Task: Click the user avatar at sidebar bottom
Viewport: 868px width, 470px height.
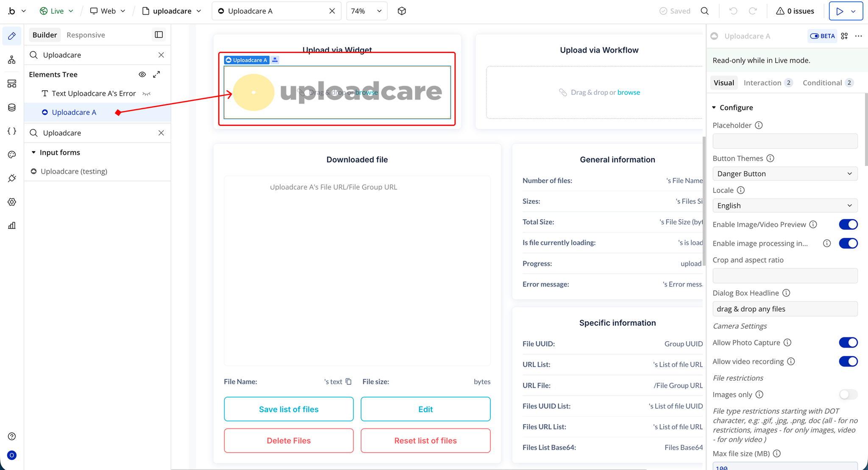Action: coord(12,456)
